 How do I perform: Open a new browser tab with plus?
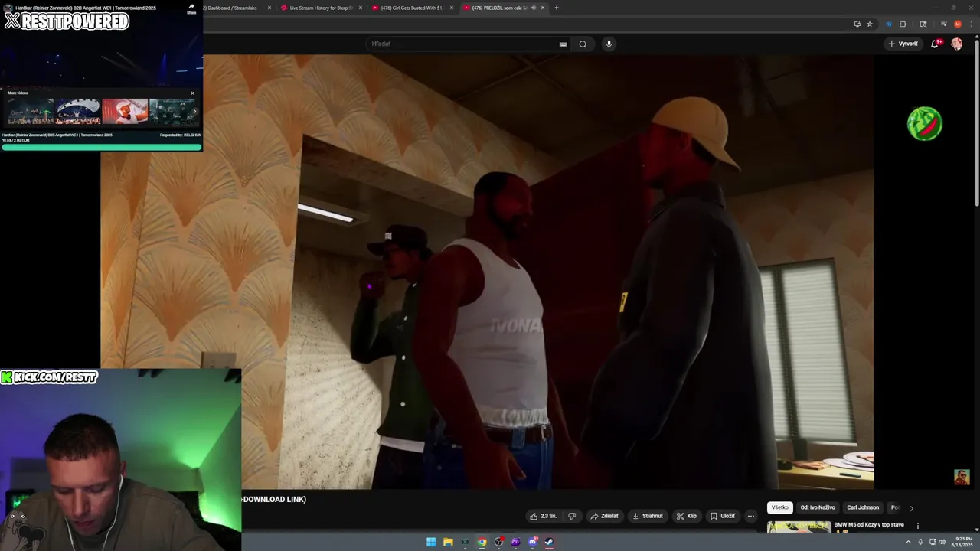coord(557,8)
